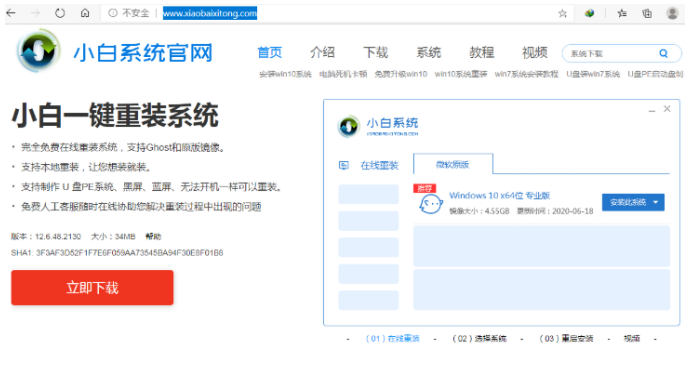This screenshot has height=371, width=688.
Task: Reload the page with refresh icon
Action: (60, 13)
